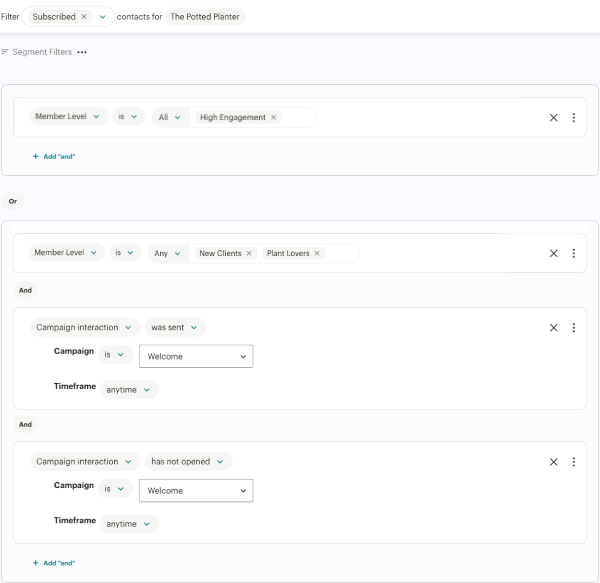Clear the Subscribed filter chip
The width and height of the screenshot is (600, 583).
(x=84, y=17)
